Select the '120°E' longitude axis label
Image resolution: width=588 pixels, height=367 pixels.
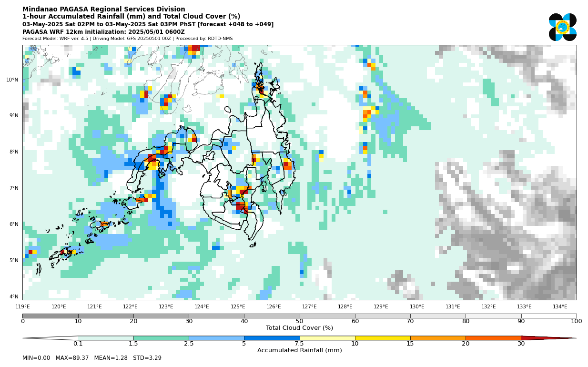coord(59,306)
